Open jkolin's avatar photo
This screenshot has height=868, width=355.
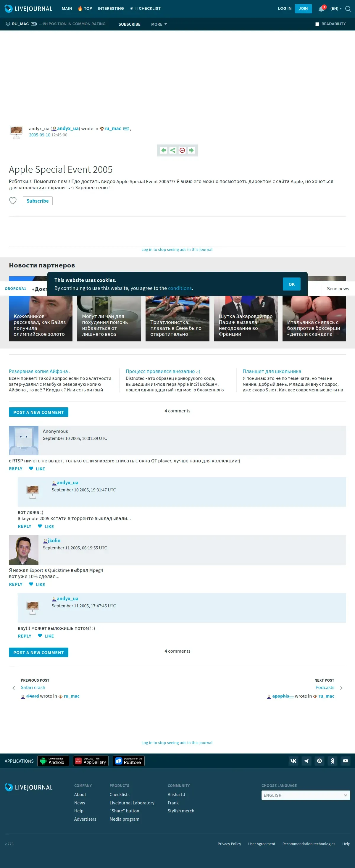pyautogui.click(x=24, y=550)
